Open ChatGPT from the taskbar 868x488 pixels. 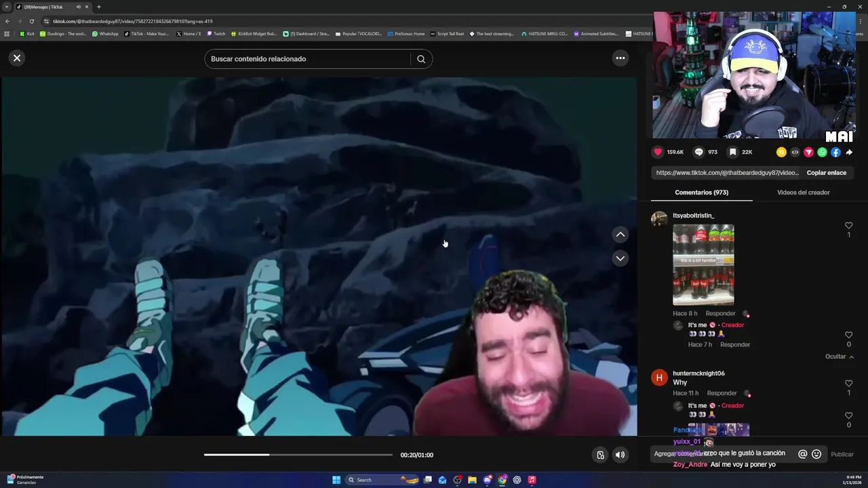click(517, 480)
